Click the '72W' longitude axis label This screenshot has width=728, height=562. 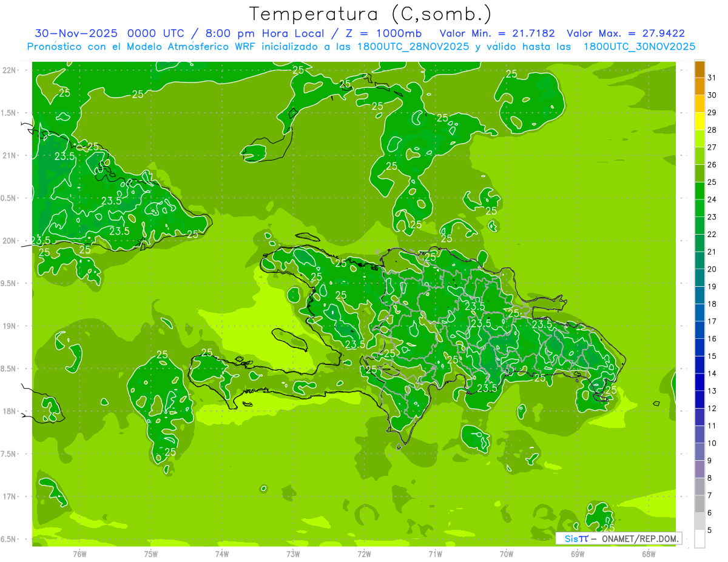pyautogui.click(x=364, y=554)
